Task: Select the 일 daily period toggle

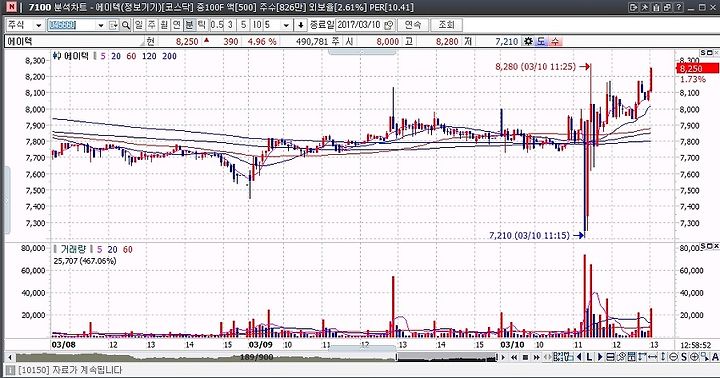Action: [x=139, y=25]
